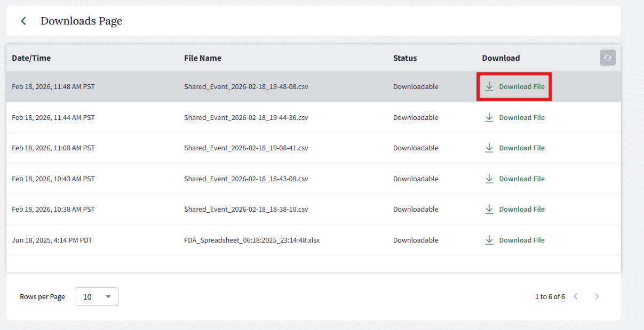Click Downloadable status in the 10:43 AM row
The image size is (644, 330).
[416, 179]
